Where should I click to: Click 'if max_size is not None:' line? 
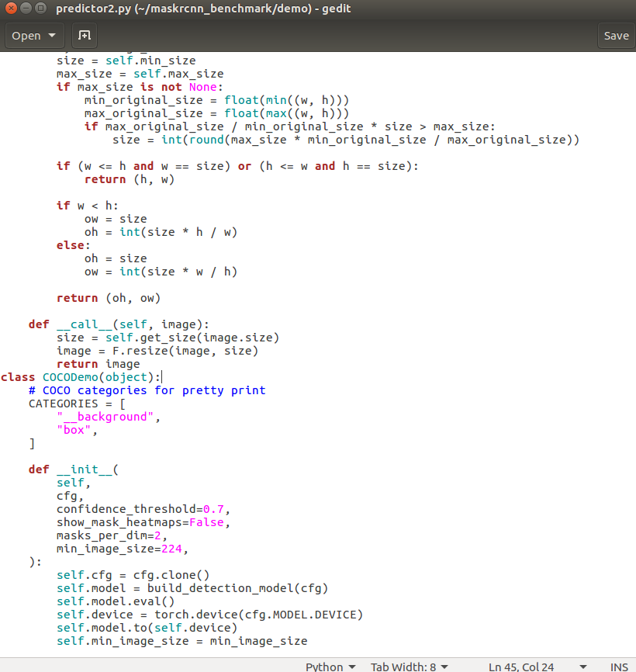point(140,87)
